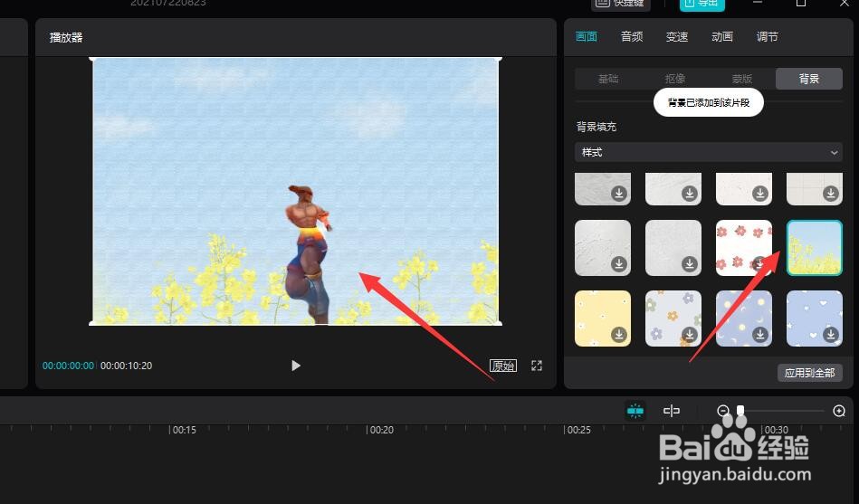859x504 pixels.
Task: Switch to the 音频 tab
Action: 632,37
